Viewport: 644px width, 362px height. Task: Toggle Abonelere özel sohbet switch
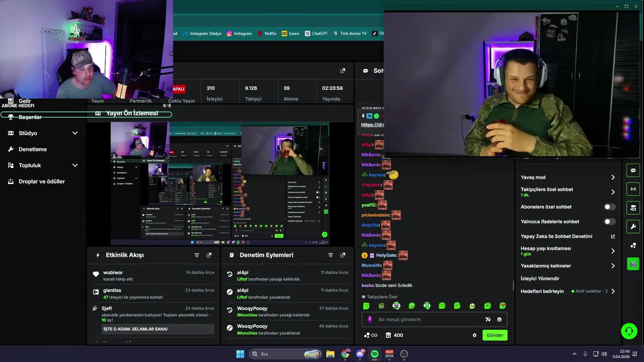click(x=609, y=207)
